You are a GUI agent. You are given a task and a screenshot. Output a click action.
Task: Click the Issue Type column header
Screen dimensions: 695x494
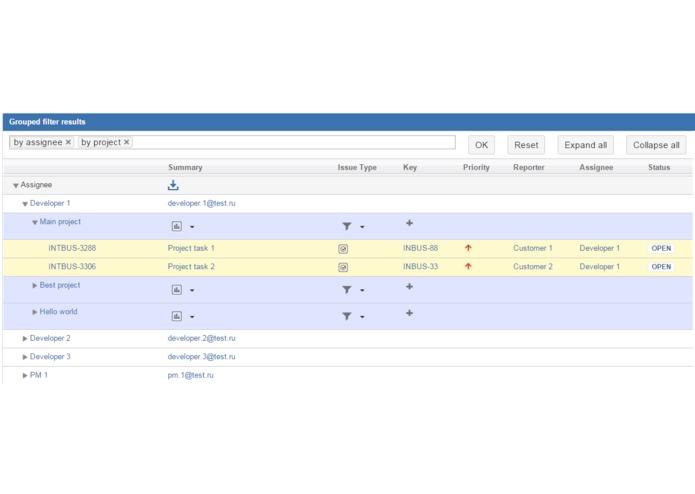point(357,167)
